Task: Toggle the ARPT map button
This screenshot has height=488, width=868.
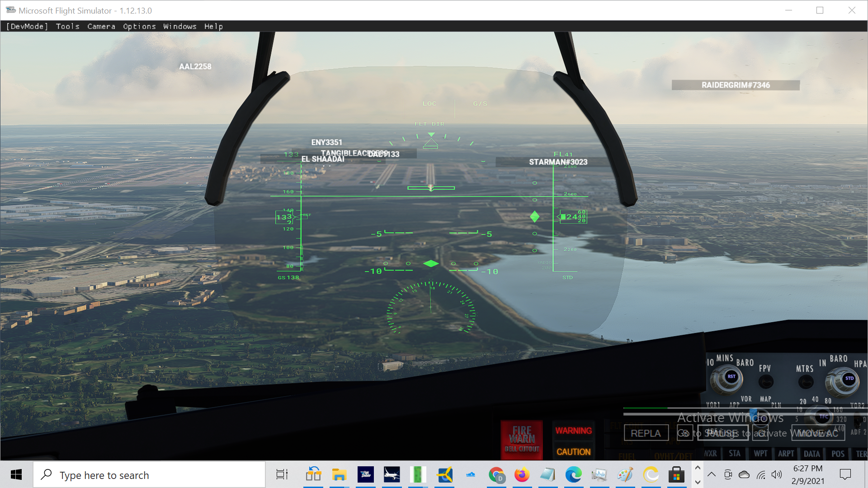Action: (786, 454)
